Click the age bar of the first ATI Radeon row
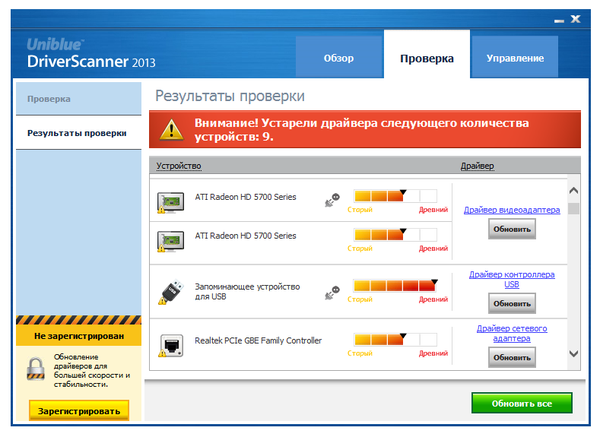Screen dimensions: 600x437 [x=395, y=196]
